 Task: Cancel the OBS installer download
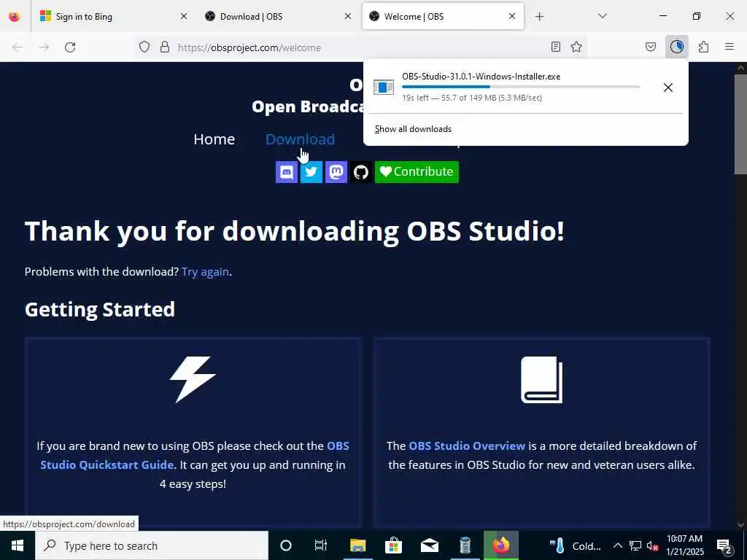pos(668,87)
